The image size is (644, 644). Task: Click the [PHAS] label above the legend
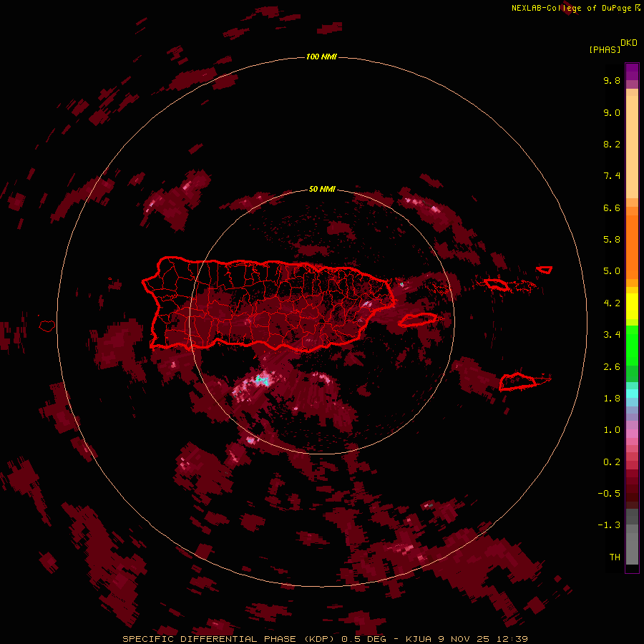click(x=605, y=50)
